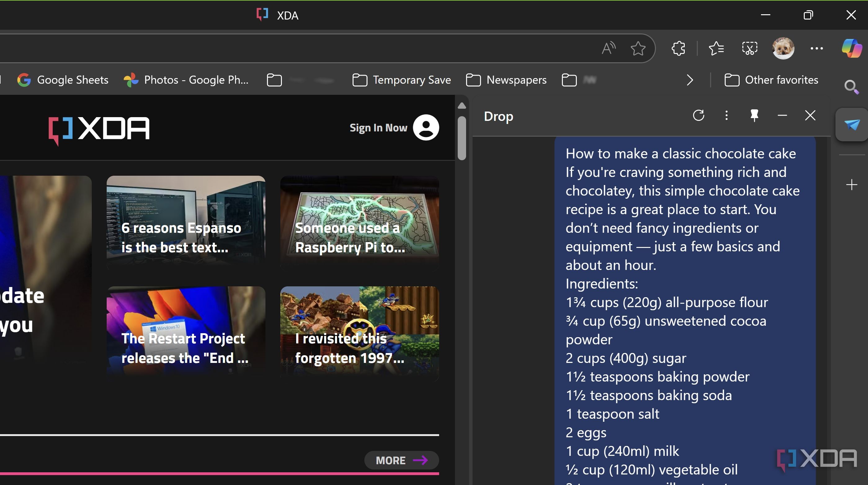Click the page vertical scrollbar thumb
868x485 pixels.
click(x=462, y=138)
